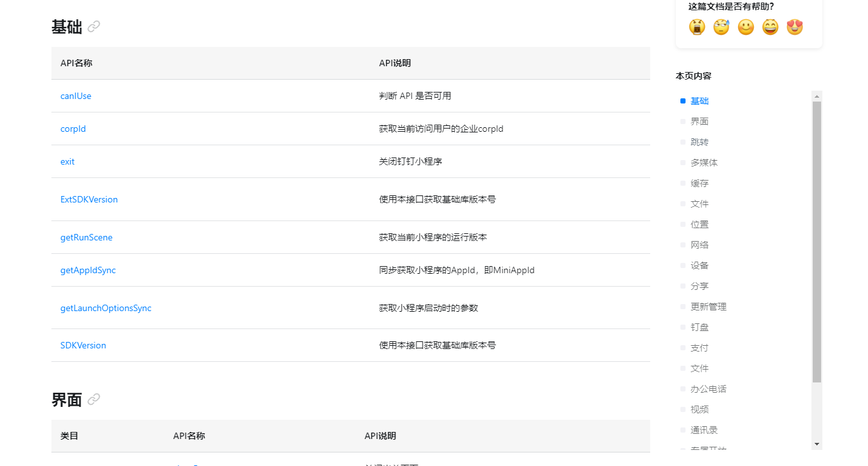The width and height of the screenshot is (868, 466).
Task: Open the corpId API link
Action: pyautogui.click(x=73, y=129)
